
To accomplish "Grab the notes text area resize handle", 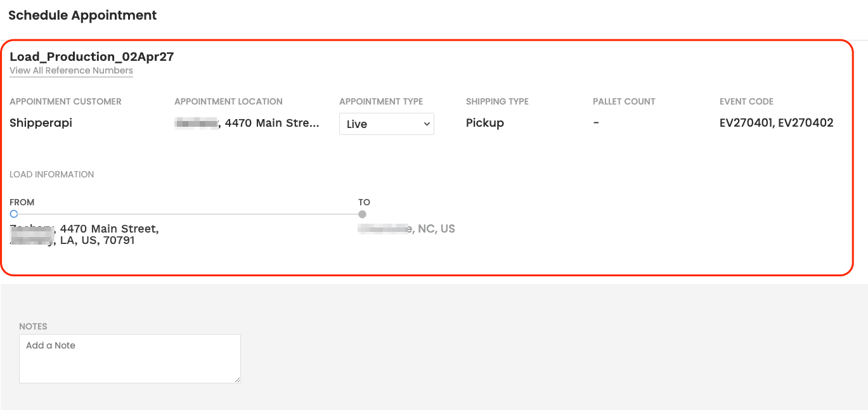I will [x=237, y=380].
